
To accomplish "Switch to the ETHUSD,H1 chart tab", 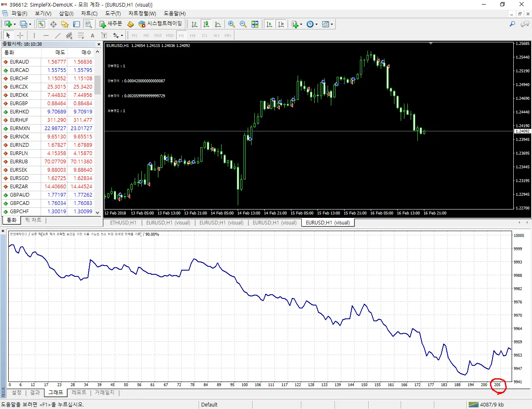I will pos(123,223).
